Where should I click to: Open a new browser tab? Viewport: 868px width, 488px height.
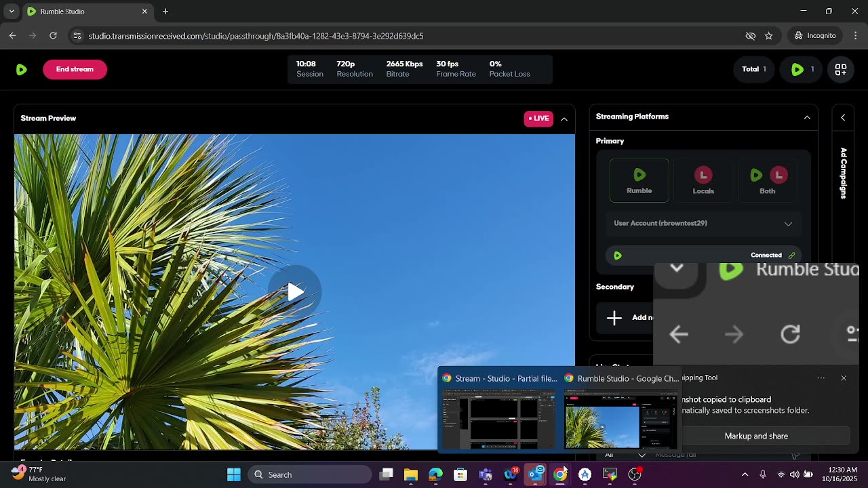point(165,12)
